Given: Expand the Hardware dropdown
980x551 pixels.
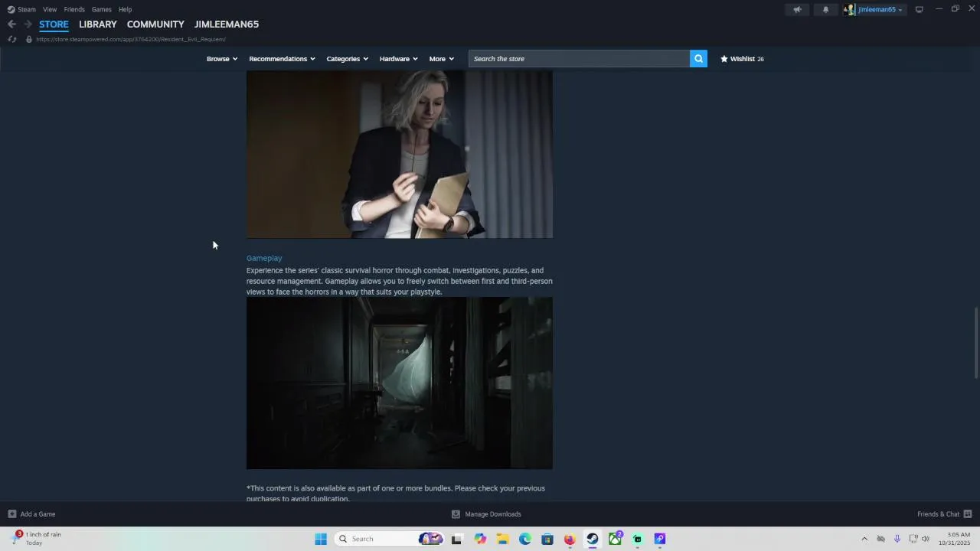Looking at the screenshot, I should [398, 59].
